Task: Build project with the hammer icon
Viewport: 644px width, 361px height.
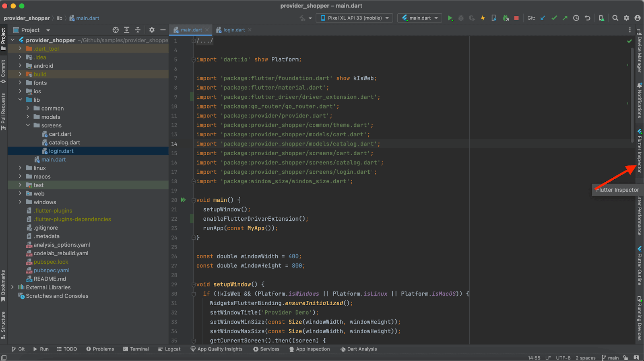Action: click(303, 18)
